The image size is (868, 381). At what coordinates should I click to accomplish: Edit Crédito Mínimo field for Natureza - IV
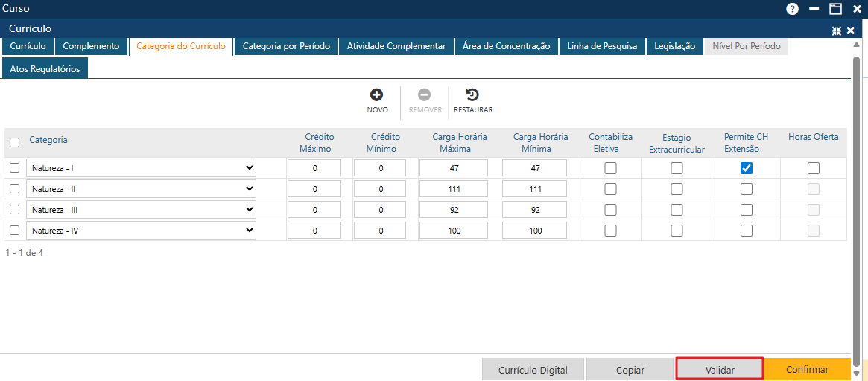coord(380,231)
